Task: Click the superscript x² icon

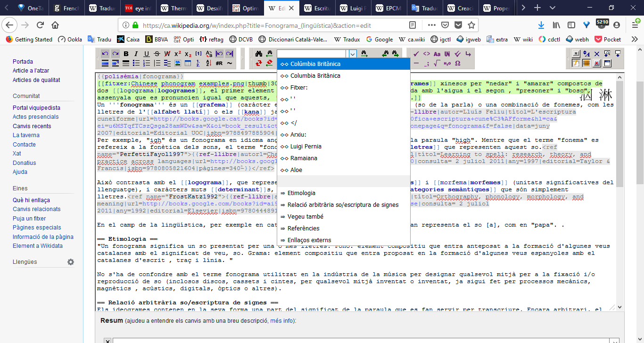Action: pyautogui.click(x=178, y=54)
